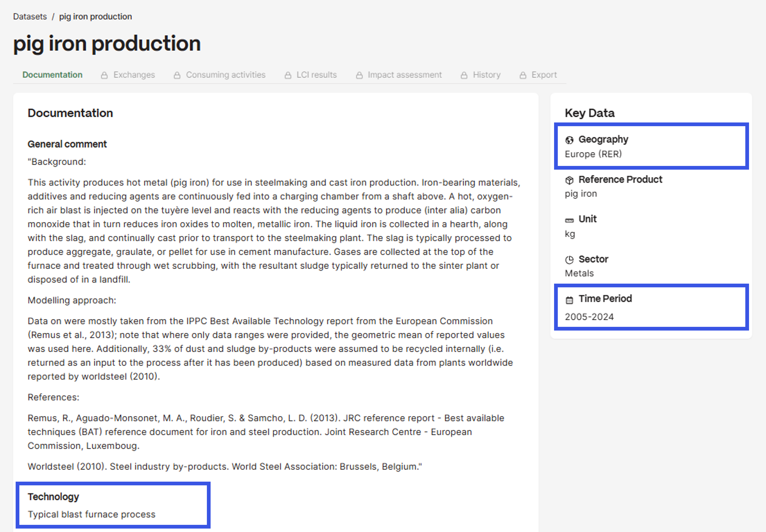Select the 'Metals' sector value
This screenshot has width=766, height=532.
pyautogui.click(x=579, y=273)
